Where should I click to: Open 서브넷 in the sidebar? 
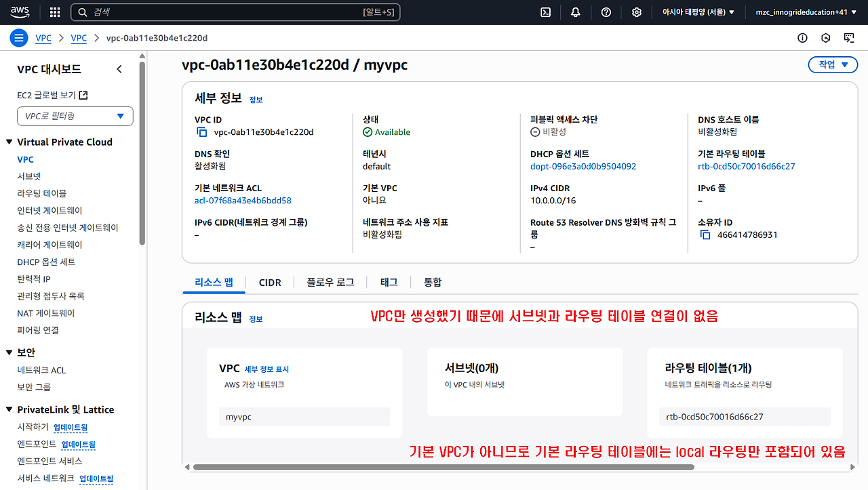click(x=29, y=176)
